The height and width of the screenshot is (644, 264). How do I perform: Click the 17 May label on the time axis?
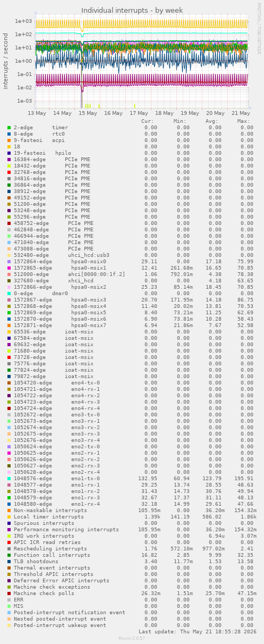[139, 113]
